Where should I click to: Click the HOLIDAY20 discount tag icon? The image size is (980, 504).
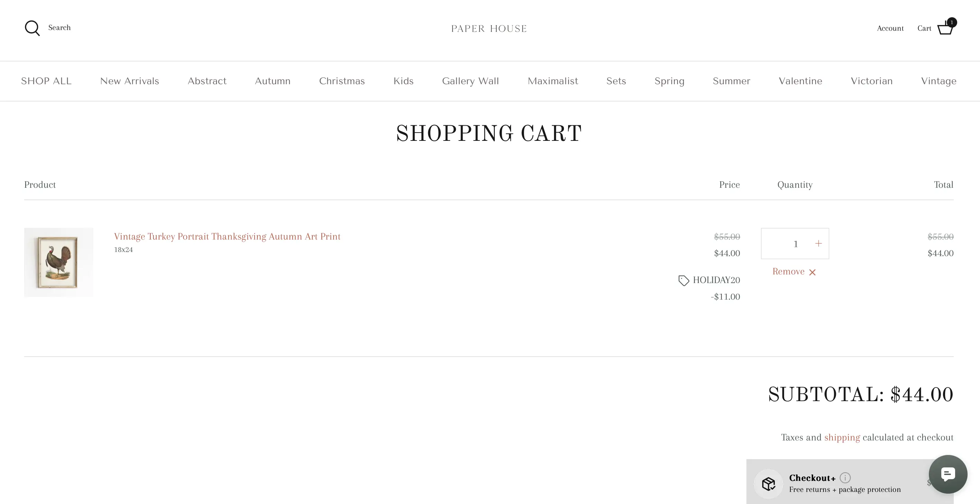[x=684, y=281]
